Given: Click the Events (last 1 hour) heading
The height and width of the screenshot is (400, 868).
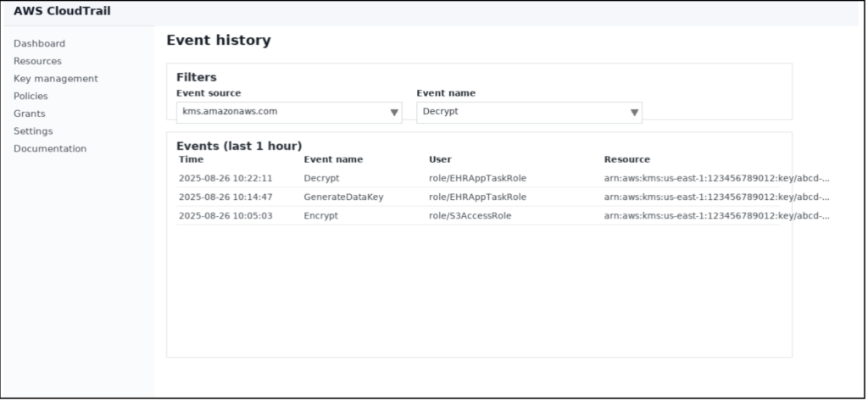Looking at the screenshot, I should [x=239, y=146].
